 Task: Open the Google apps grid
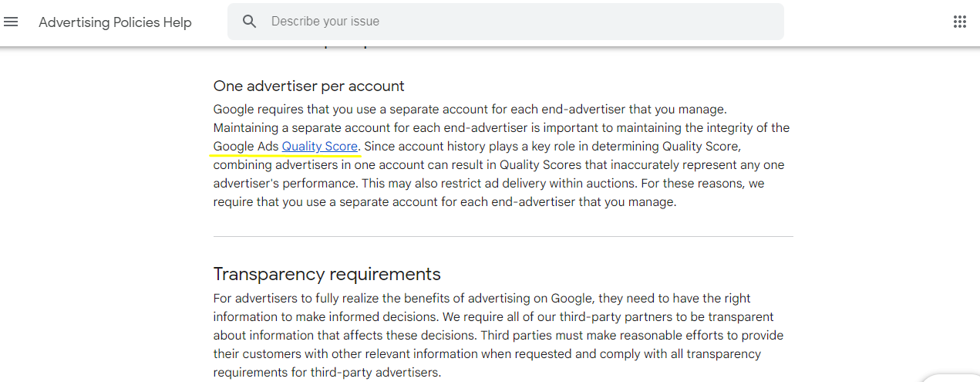(960, 22)
